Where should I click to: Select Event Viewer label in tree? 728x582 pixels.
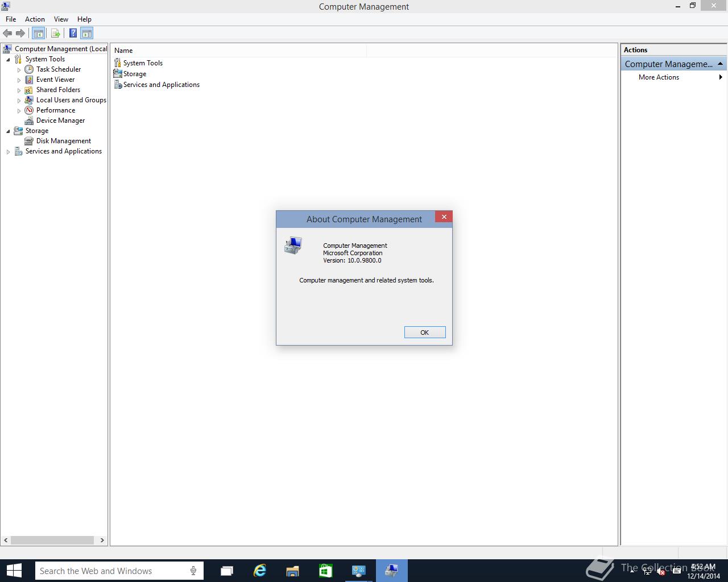[56, 80]
